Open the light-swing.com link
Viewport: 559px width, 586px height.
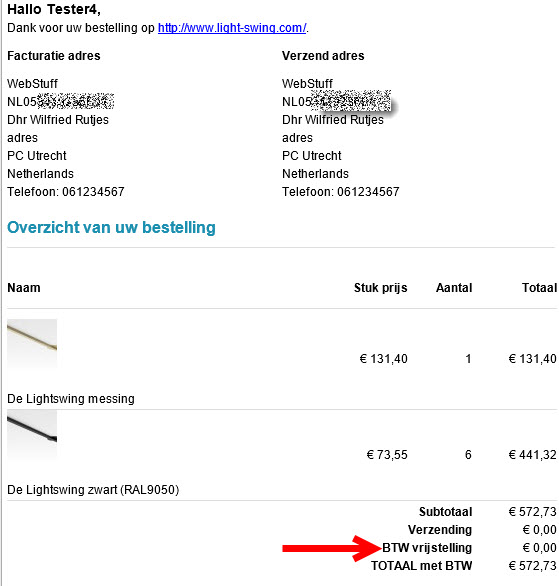coord(232,28)
